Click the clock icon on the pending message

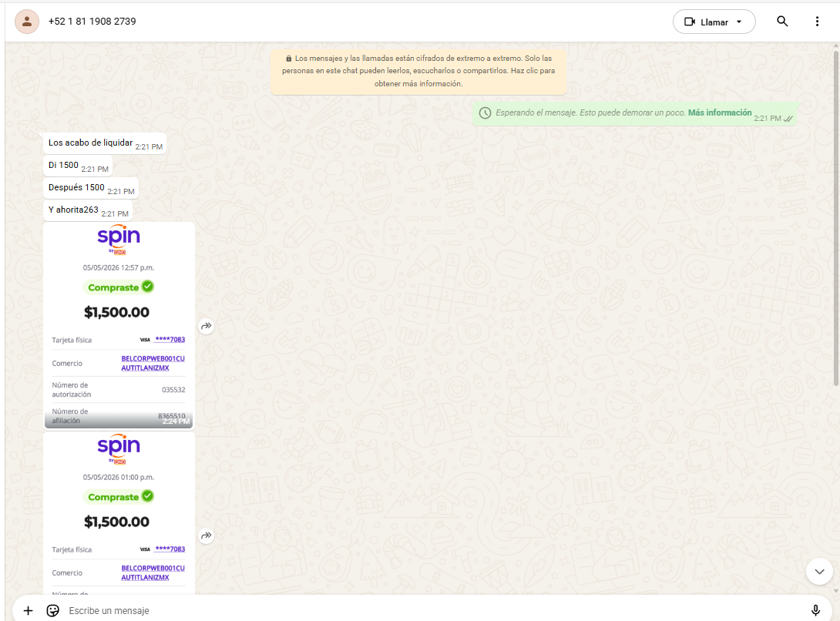[485, 113]
